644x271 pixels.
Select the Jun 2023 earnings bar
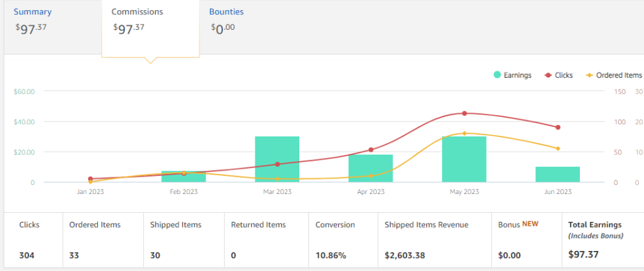pos(557,174)
